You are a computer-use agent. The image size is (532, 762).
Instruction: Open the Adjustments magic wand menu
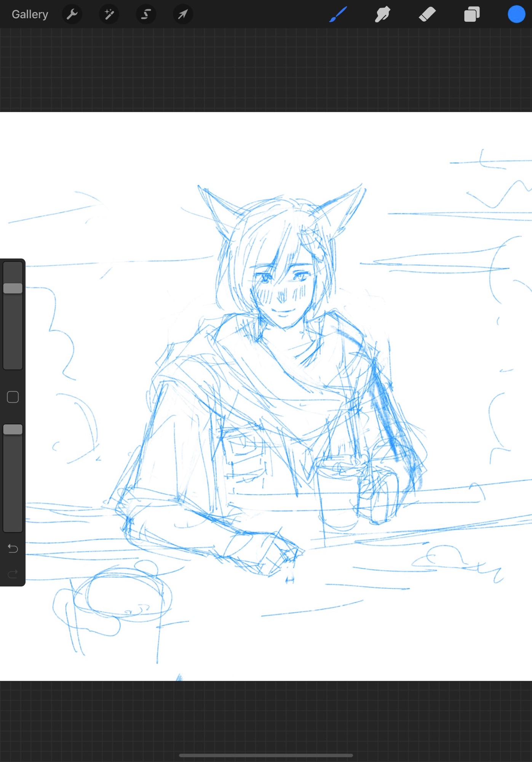coord(109,14)
